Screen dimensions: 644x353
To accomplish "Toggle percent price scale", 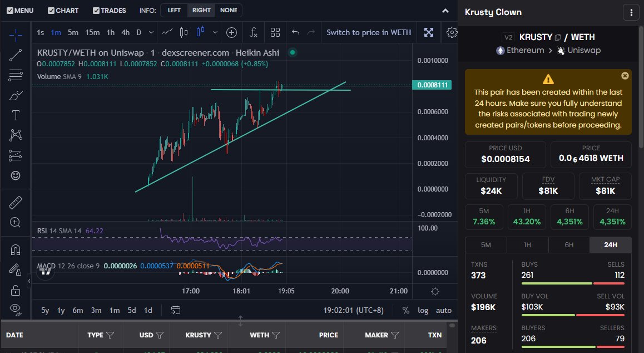I will 406,311.
